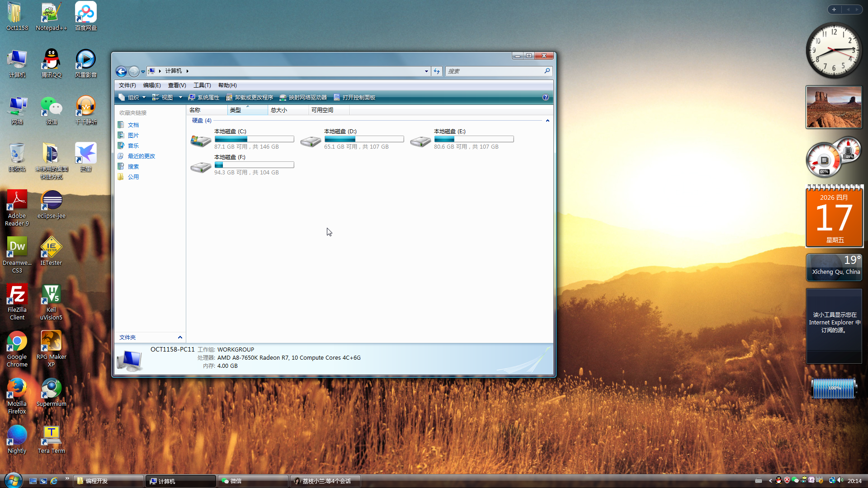
Task: Expand the Folders (文件夹) pane chevron
Action: pos(180,338)
